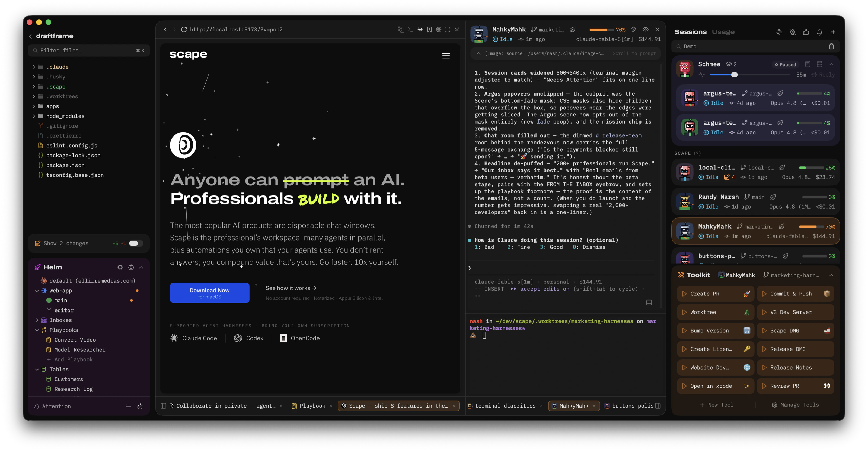Click the robot icon in Helm panel

point(131,267)
